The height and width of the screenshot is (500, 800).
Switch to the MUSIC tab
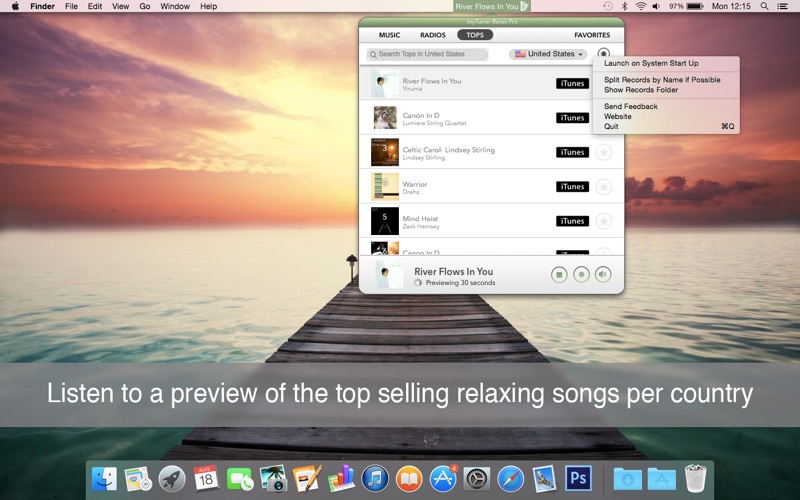pyautogui.click(x=389, y=35)
